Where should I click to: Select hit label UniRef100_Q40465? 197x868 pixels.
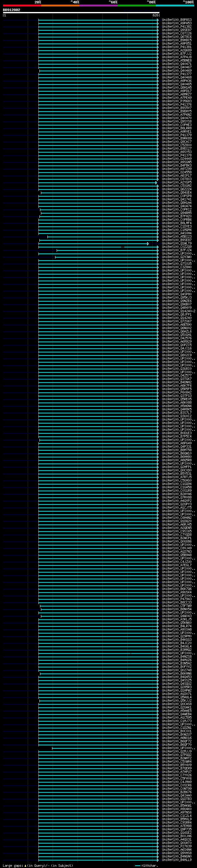click(177, 84)
